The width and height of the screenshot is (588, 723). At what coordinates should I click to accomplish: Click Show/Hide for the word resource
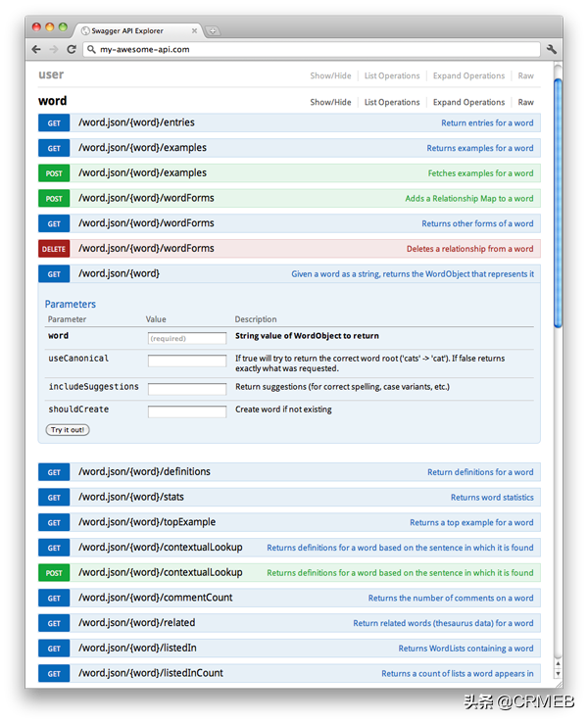[330, 102]
